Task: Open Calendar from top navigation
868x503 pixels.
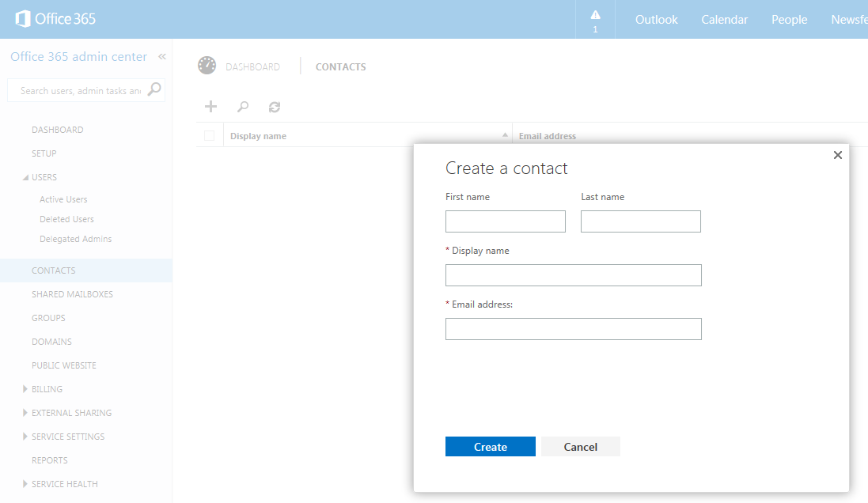Action: [x=724, y=19]
